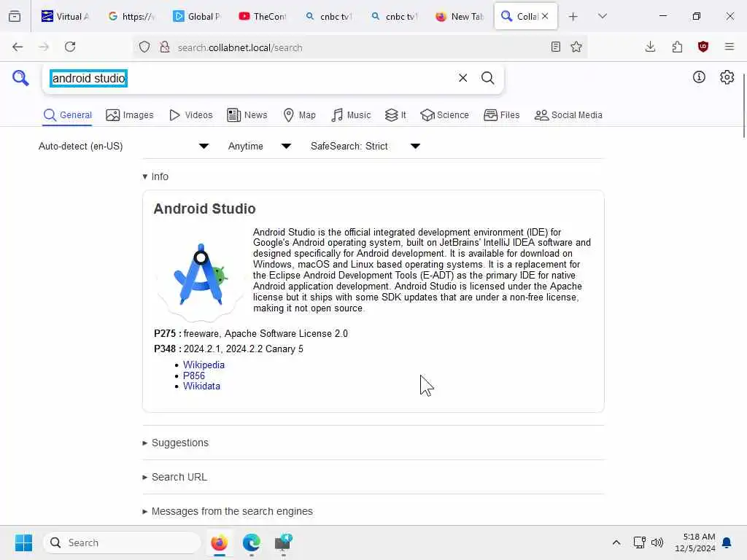Open the Anytime time range dropdown

point(260,146)
